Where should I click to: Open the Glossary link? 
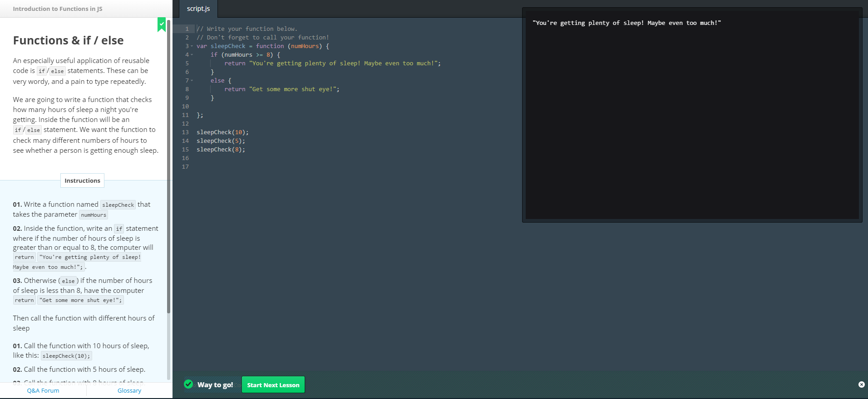129,390
